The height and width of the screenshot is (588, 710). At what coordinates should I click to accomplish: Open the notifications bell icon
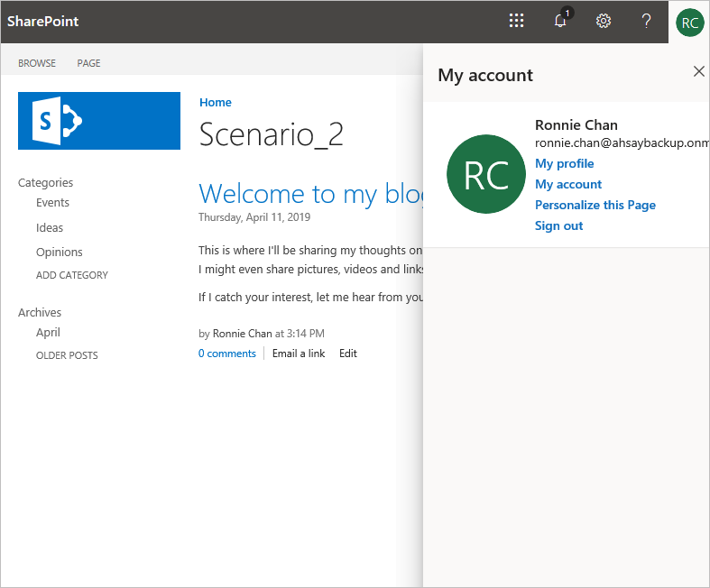coord(560,22)
